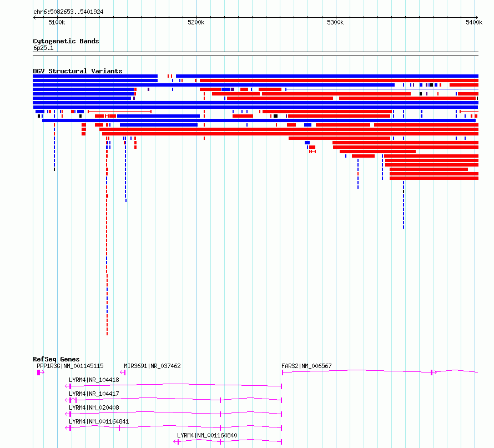This screenshot has height=448, width=494.
Task: Click the 5300k ruler label
Action: click(x=335, y=22)
